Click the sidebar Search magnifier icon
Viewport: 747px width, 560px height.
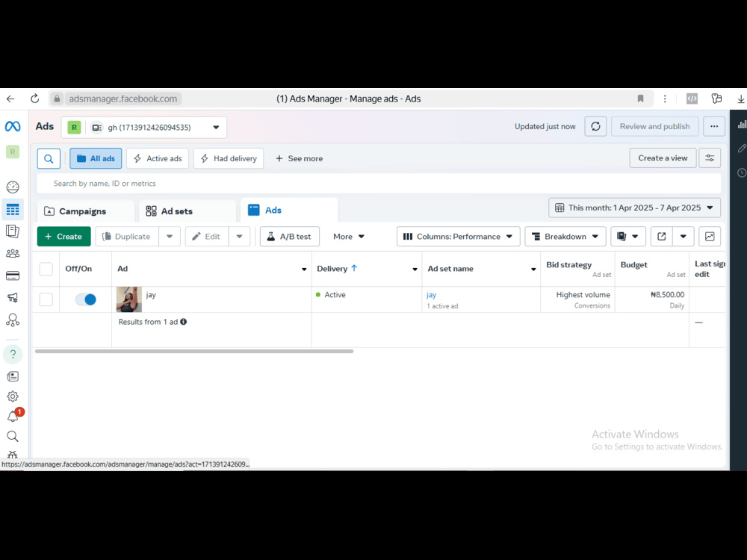click(x=13, y=436)
